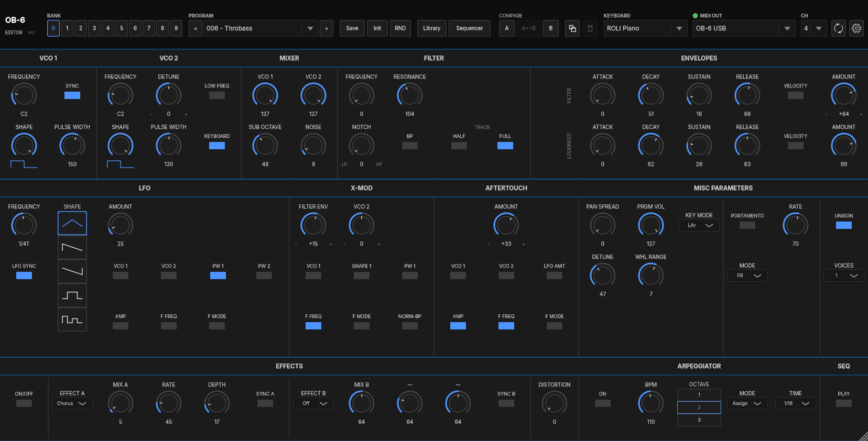This screenshot has height=441, width=868.
Task: Open the MIDI channel dropdown
Action: click(x=814, y=28)
